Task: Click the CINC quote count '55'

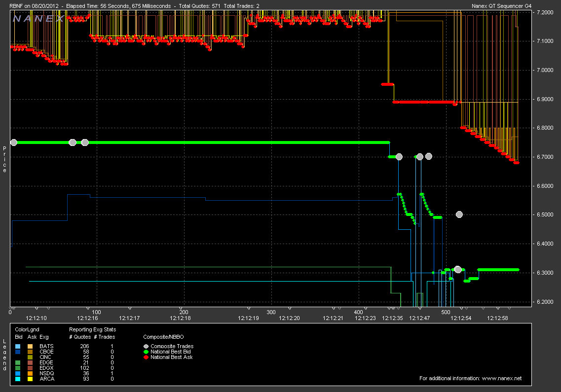Action: click(x=86, y=357)
